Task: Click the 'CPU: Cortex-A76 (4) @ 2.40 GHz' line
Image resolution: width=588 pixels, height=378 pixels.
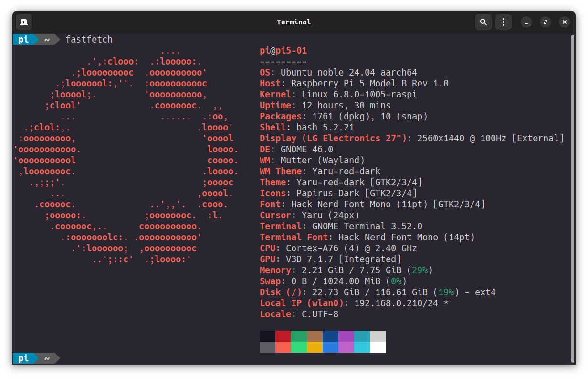Action: click(338, 248)
